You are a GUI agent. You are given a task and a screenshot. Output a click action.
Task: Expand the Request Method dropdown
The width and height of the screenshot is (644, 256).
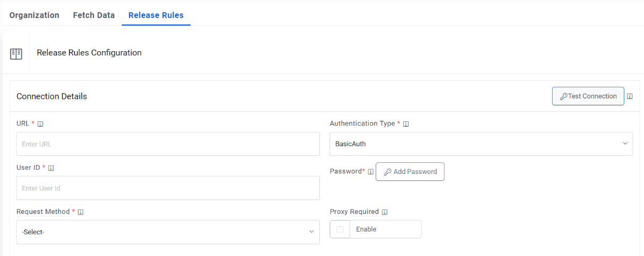coord(168,232)
